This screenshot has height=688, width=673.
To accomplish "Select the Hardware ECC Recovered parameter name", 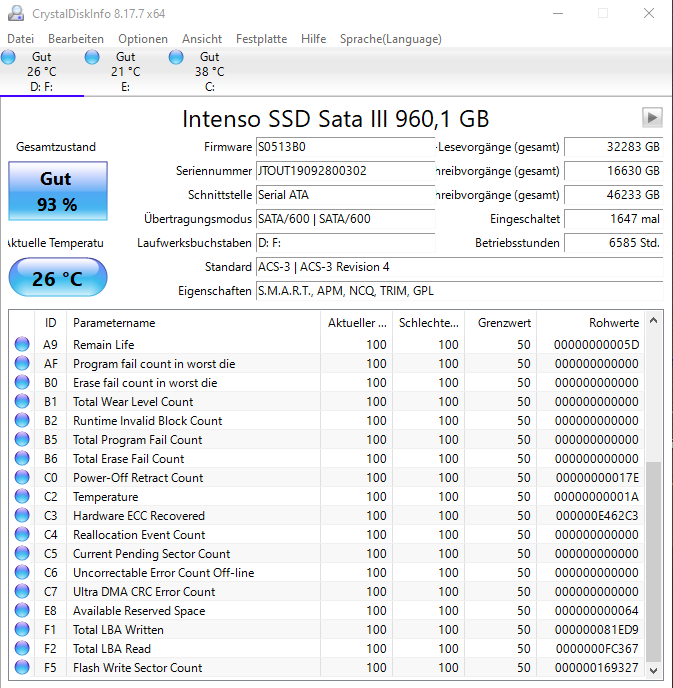I will (139, 516).
